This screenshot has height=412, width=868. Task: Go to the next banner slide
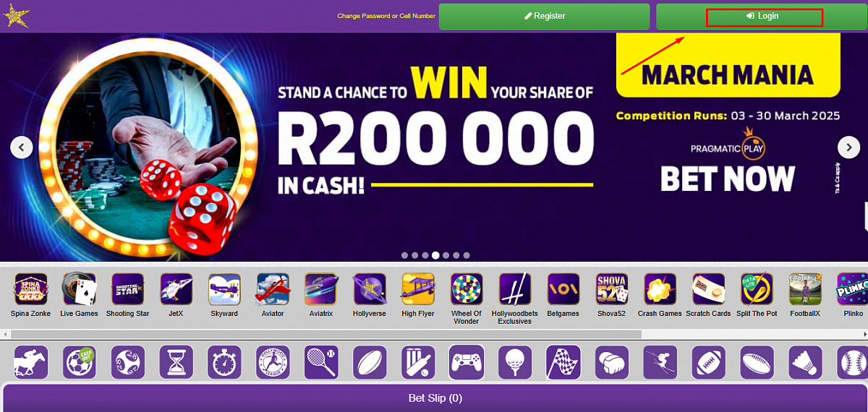pyautogui.click(x=848, y=147)
